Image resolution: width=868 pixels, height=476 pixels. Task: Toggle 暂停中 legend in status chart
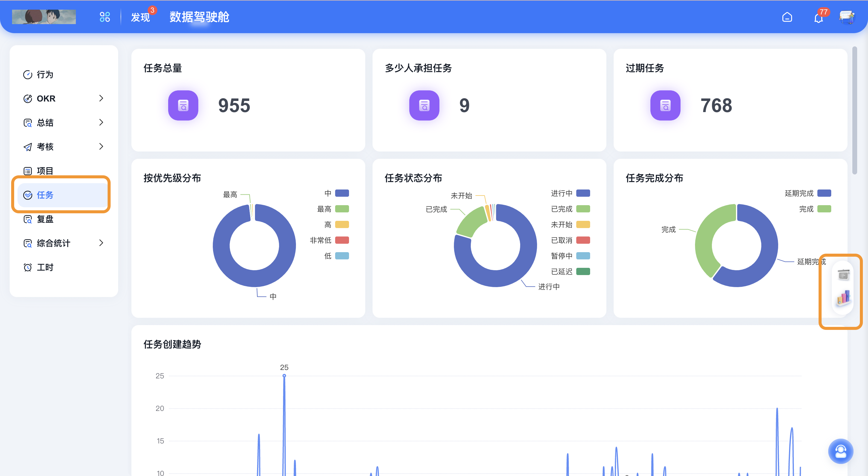(570, 256)
